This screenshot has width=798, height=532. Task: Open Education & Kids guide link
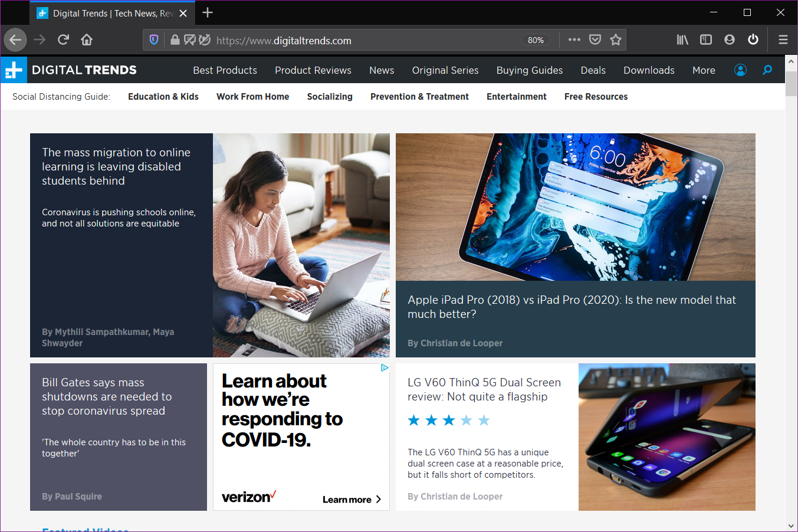pos(163,97)
